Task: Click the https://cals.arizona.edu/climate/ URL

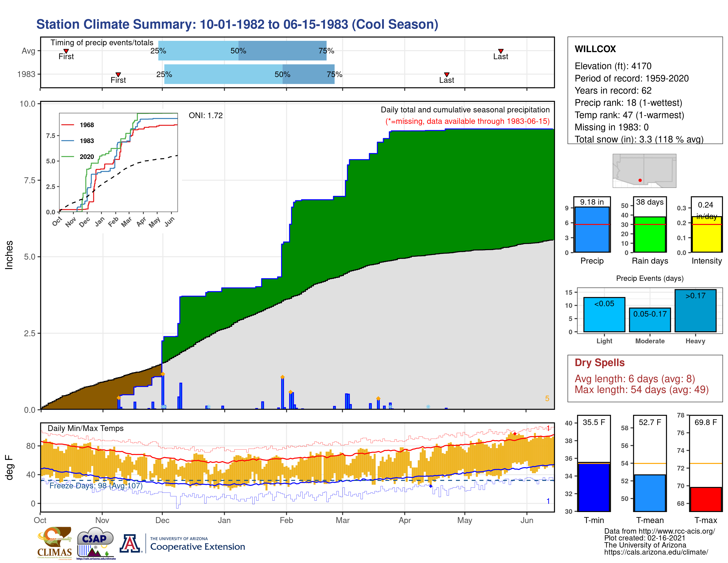Action: 656,552
